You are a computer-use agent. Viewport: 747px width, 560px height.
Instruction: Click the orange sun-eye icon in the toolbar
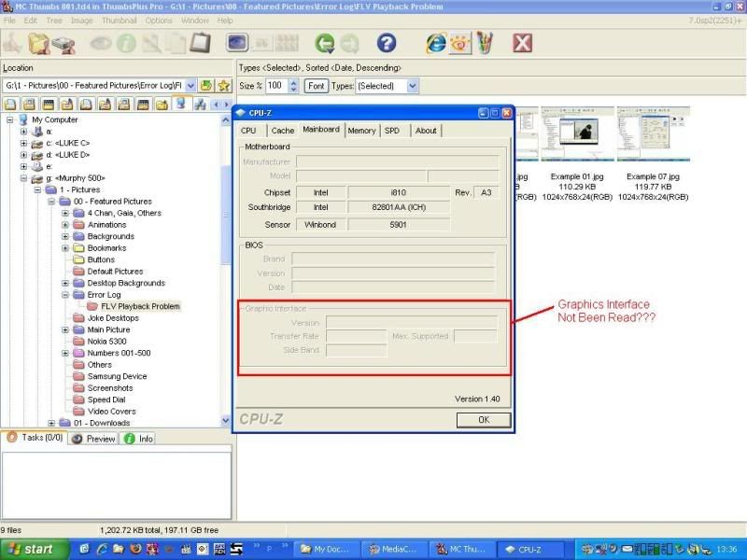(x=460, y=43)
